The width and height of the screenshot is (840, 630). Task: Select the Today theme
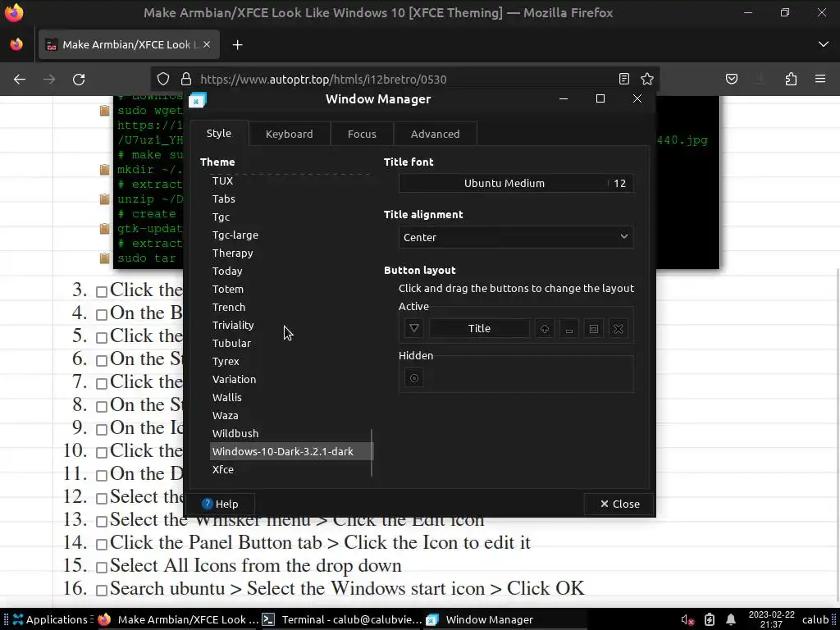coord(291,271)
